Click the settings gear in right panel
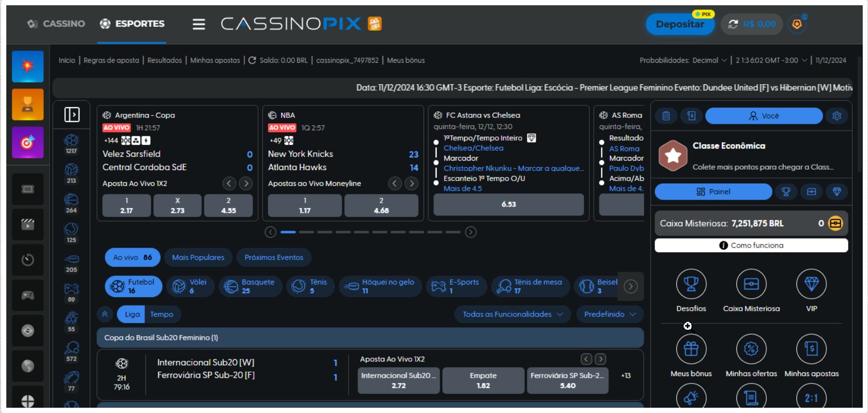The height and width of the screenshot is (413, 868). [x=836, y=116]
